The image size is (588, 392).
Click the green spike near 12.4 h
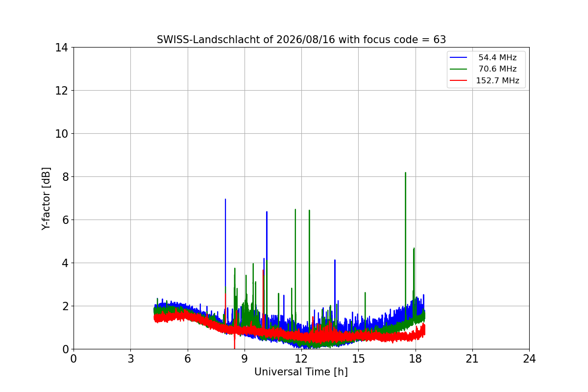309,211
